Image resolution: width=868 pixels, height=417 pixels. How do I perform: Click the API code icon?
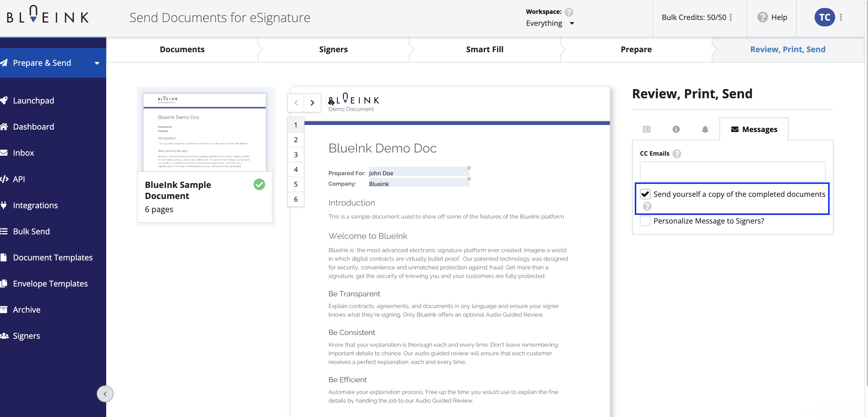[x=4, y=179]
